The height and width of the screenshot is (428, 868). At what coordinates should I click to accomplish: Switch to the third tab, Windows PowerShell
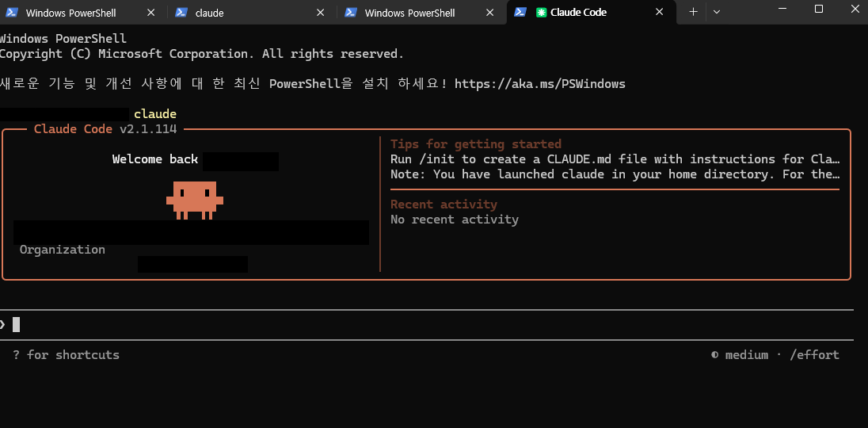(422, 12)
